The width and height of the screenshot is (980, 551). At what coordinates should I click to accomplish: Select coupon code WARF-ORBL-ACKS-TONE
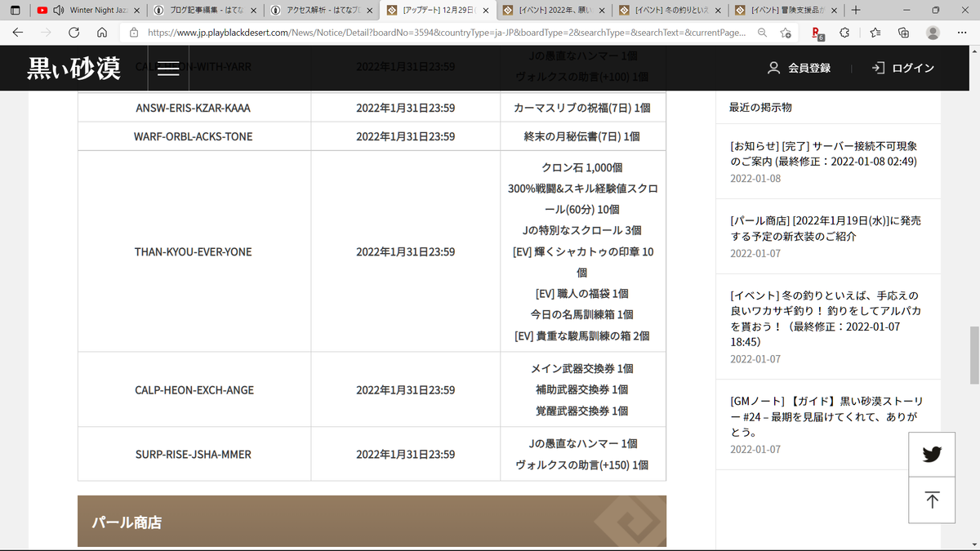point(194,136)
